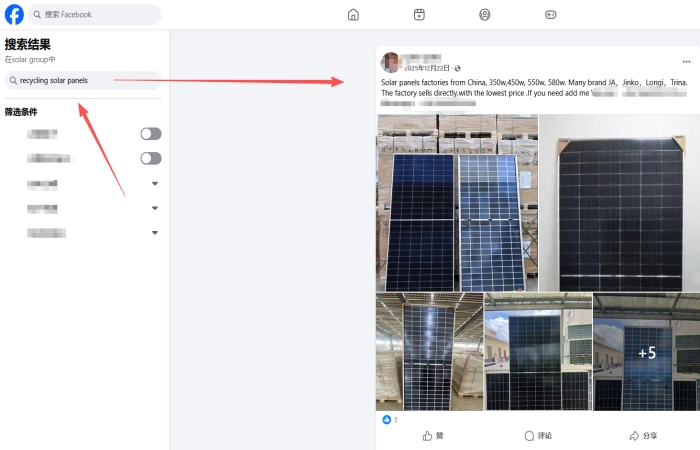Toggle the second filter switch on
This screenshot has height=450, width=700.
[x=151, y=158]
